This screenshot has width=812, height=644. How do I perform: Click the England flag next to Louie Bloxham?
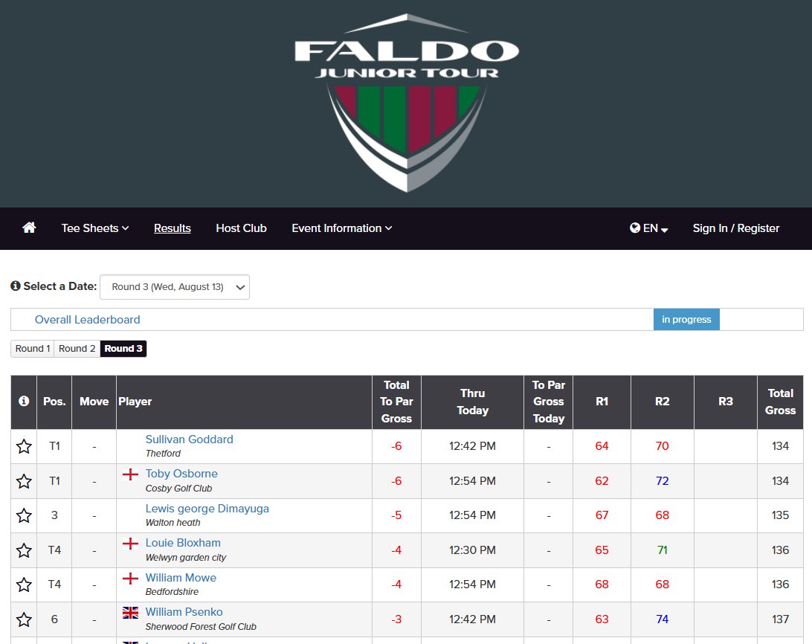132,543
